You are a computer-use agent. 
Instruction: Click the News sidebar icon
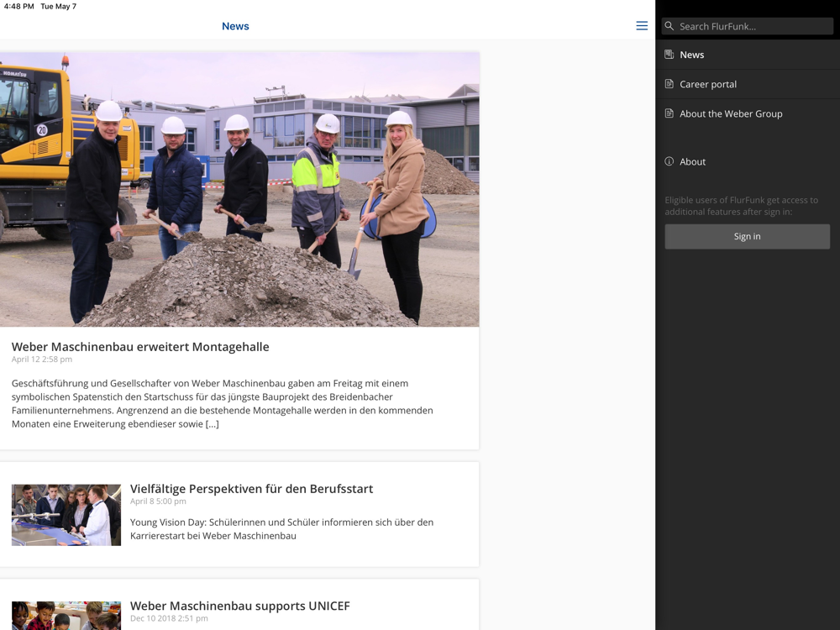point(669,55)
